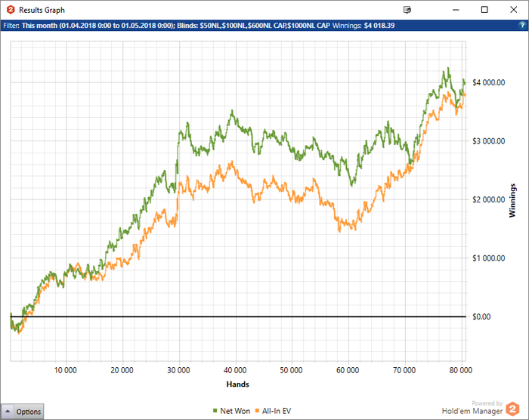Click the $2 000.00 axis label
The image size is (529, 420).
[x=488, y=199]
